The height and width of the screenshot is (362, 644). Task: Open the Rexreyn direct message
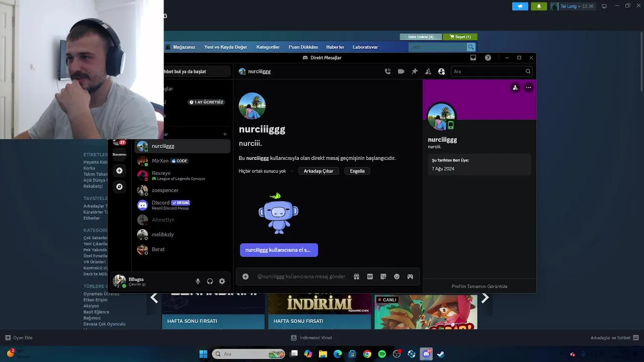click(183, 175)
